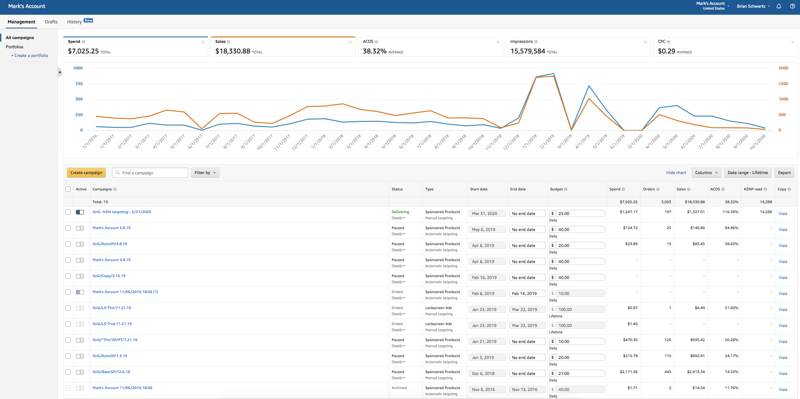Open Mark's Account United States account switcher
This screenshot has width=800, height=399.
coord(713,6)
